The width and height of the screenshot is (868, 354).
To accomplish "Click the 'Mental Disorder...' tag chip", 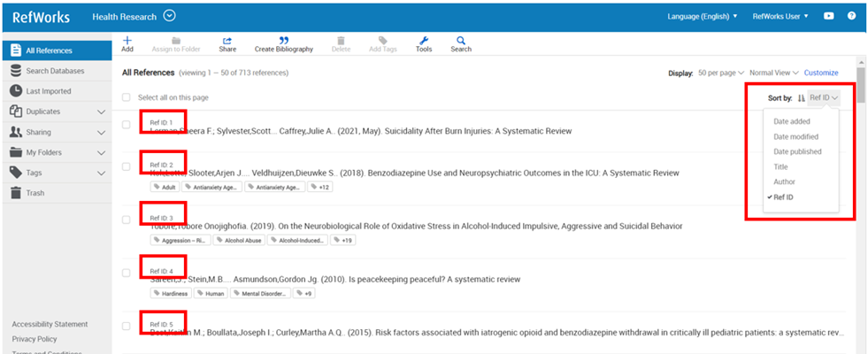I will pos(258,294).
